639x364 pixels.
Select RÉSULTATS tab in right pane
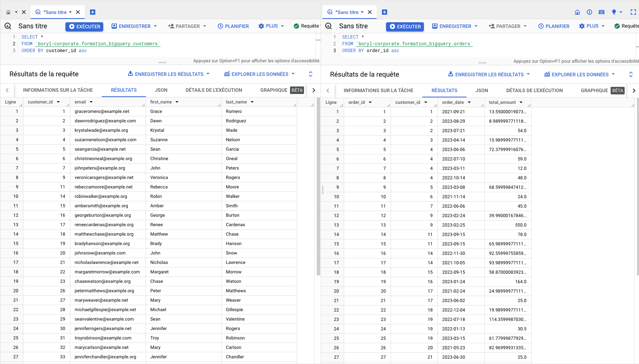(444, 90)
